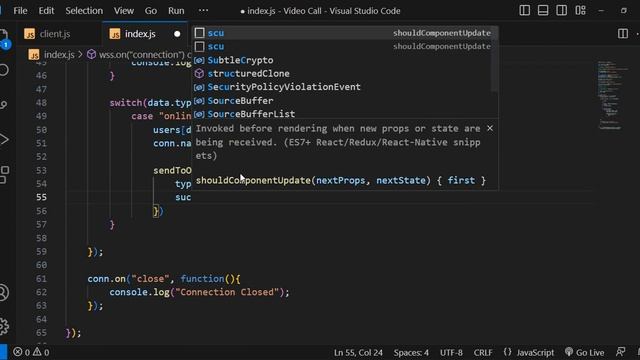The image size is (640, 360).
Task: Click status bar feedback icon
Action: (620, 352)
